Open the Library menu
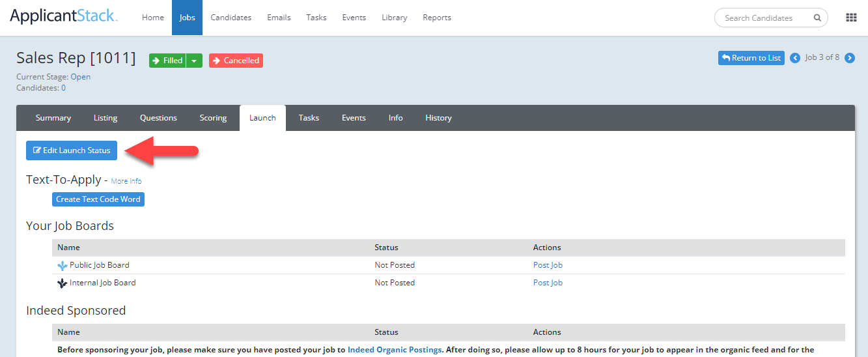Image resolution: width=868 pixels, height=357 pixels. 395,18
